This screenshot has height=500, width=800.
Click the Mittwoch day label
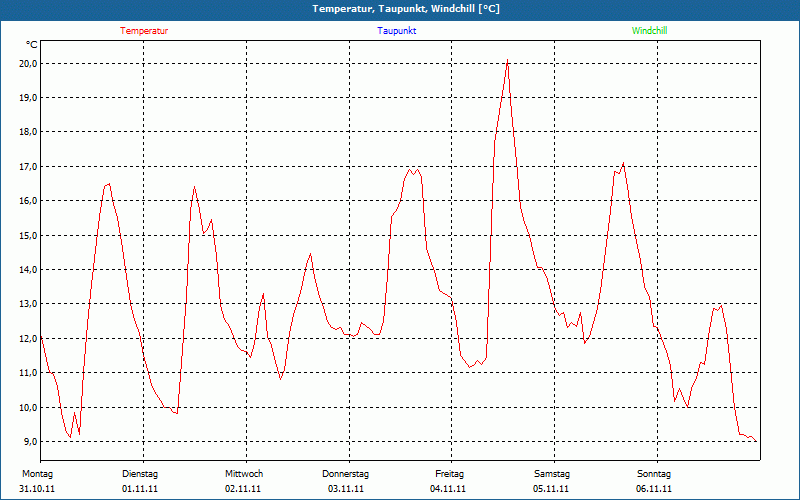click(244, 474)
